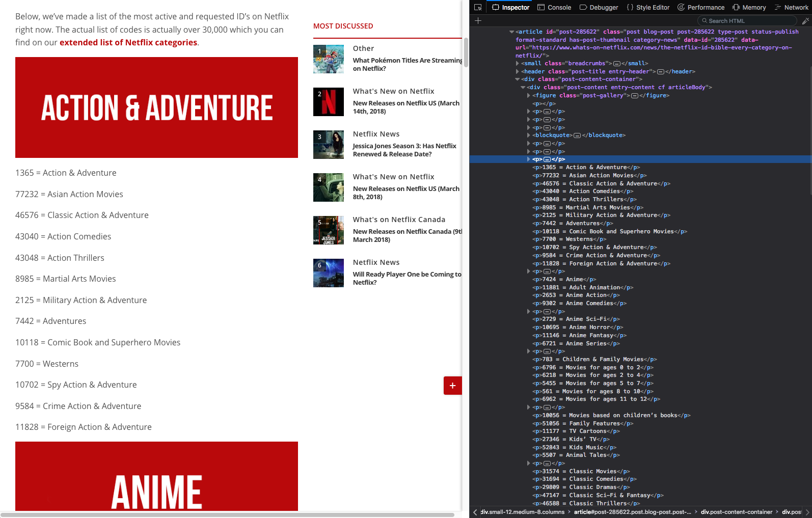Open the Network tab
The width and height of the screenshot is (812, 518).
pos(791,7)
